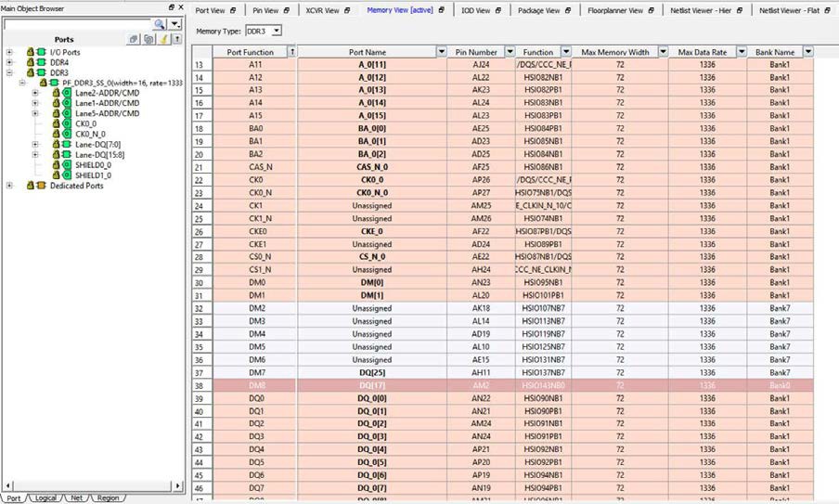The width and height of the screenshot is (839, 504).
Task: Collapse the DDR3 tree node
Action: (9, 72)
